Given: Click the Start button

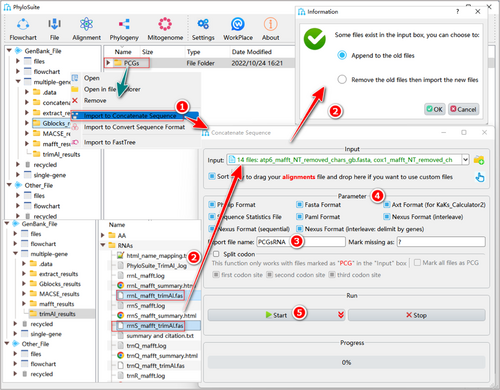Looking at the screenshot, I should [x=276, y=315].
